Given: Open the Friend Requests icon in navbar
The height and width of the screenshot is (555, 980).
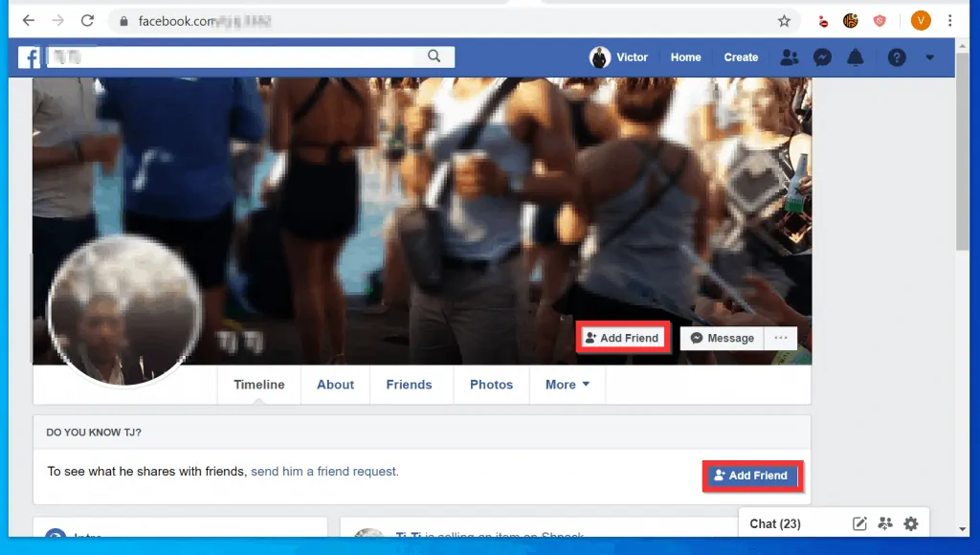Looking at the screenshot, I should pyautogui.click(x=790, y=57).
